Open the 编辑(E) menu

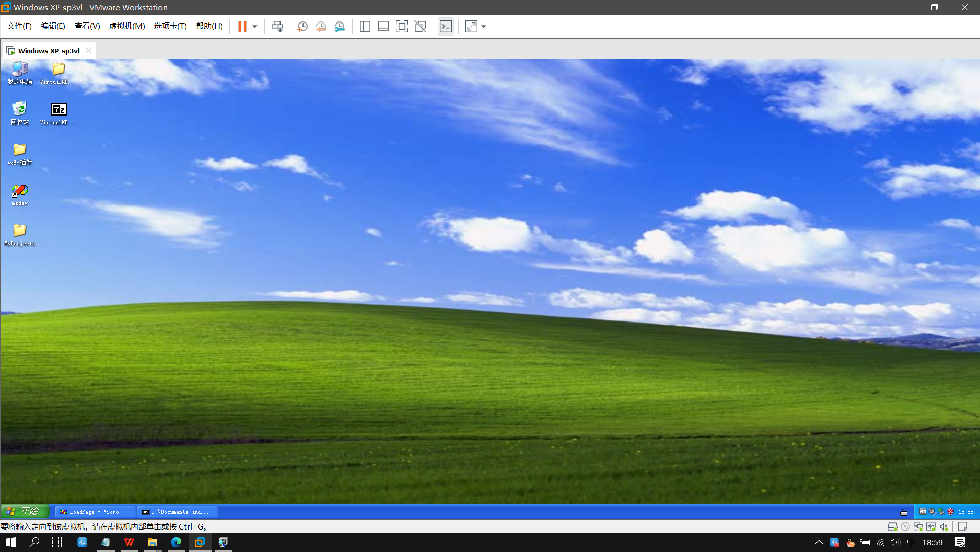coord(53,26)
